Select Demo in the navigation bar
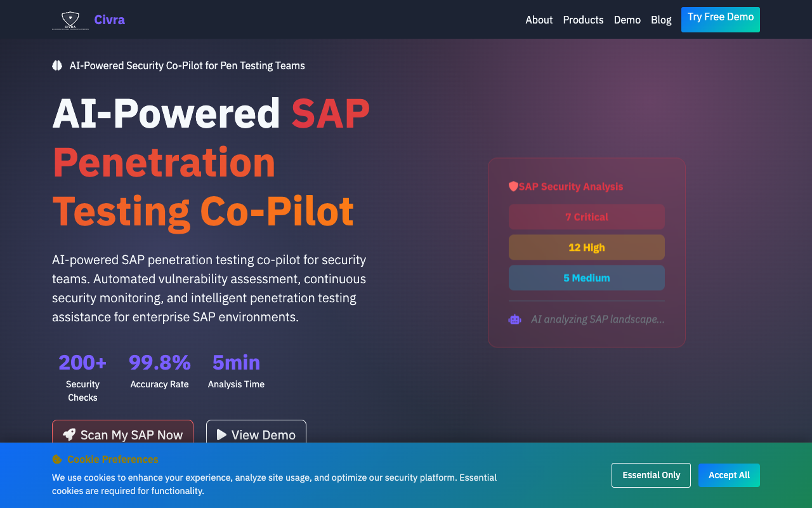 [627, 20]
